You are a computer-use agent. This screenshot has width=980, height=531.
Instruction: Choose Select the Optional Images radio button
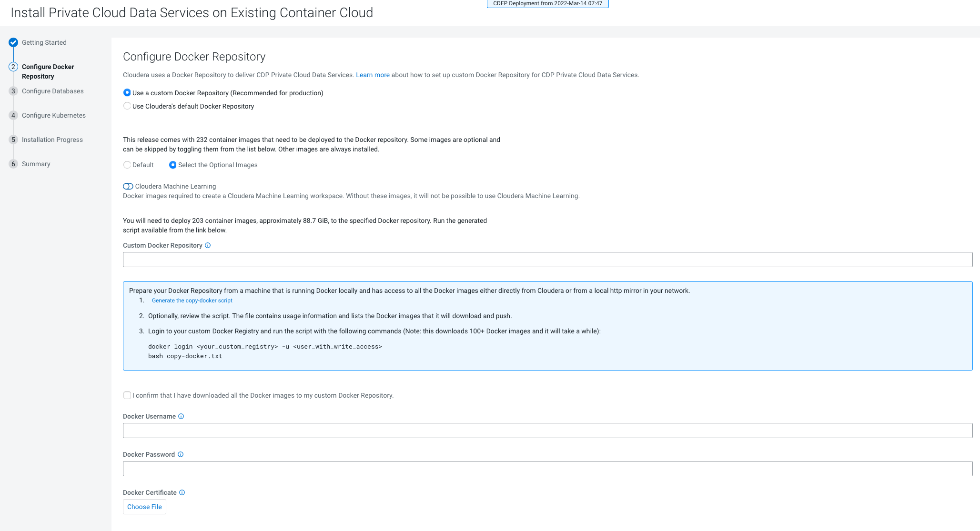[x=173, y=165]
